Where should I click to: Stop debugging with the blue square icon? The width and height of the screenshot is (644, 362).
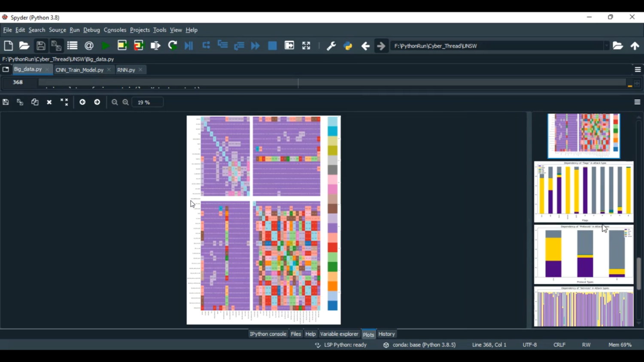[x=272, y=46]
